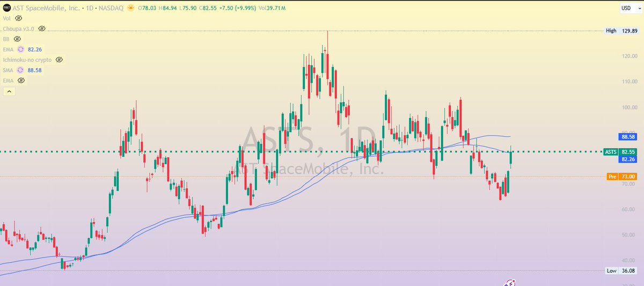Select the BB indicator label

6,39
